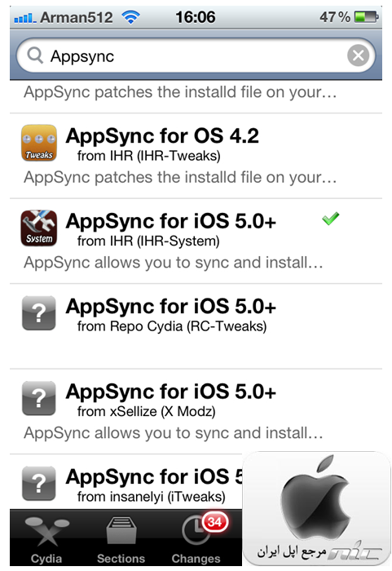The height and width of the screenshot is (571, 392).
Task: Open the Changes tab with 34 badge
Action: [x=196, y=540]
